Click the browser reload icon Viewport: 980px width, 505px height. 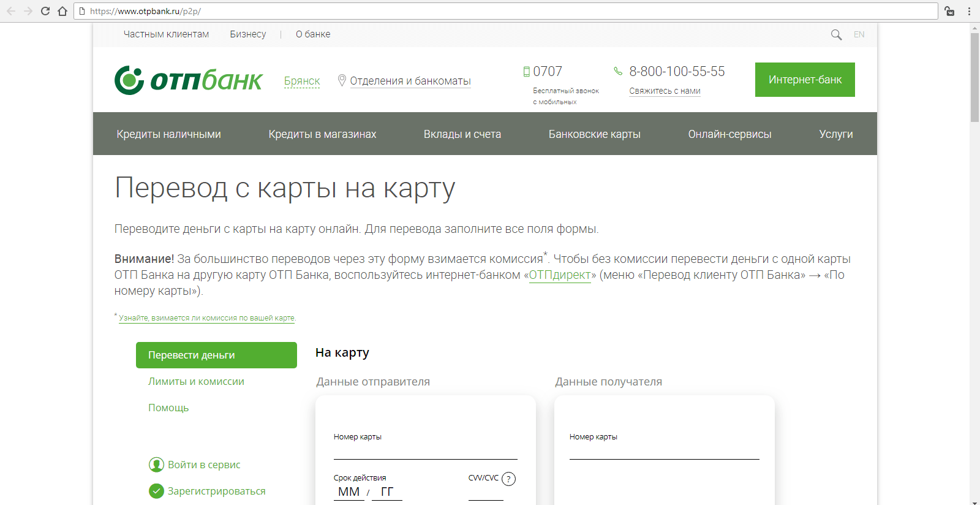pyautogui.click(x=45, y=11)
